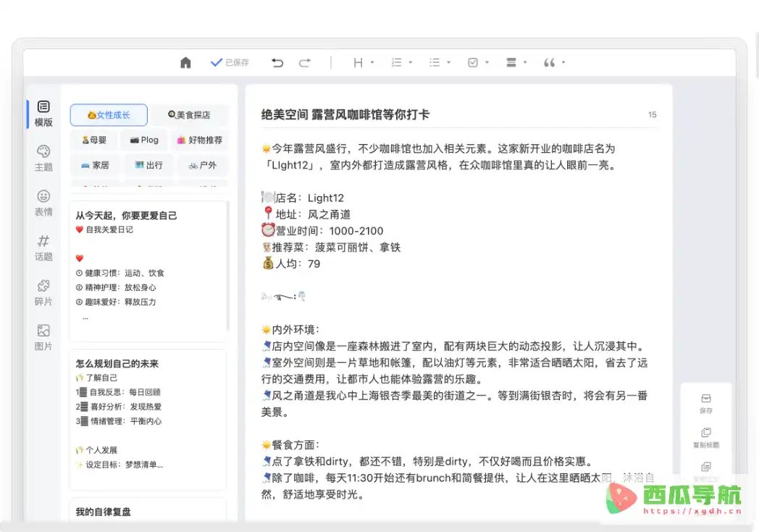Select the Plog template category
Image resolution: width=759 pixels, height=532 pixels.
click(144, 140)
